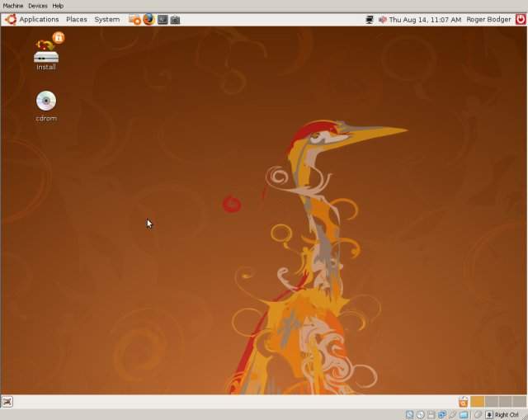
Task: Open the terminal launcher in the panel
Action: coord(163,19)
